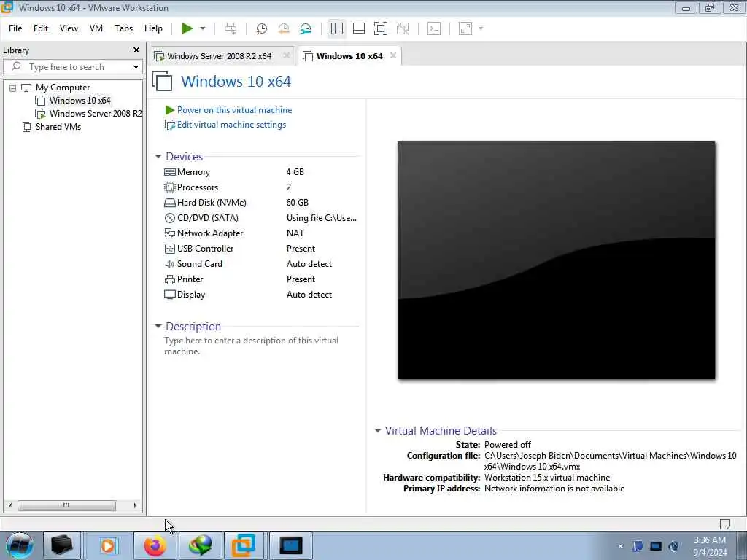
Task: Open the snapshot manager icon
Action: click(306, 28)
